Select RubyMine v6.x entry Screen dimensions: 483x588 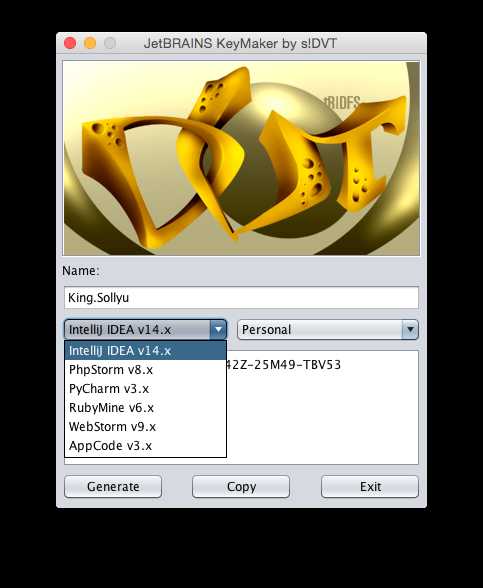click(146, 408)
